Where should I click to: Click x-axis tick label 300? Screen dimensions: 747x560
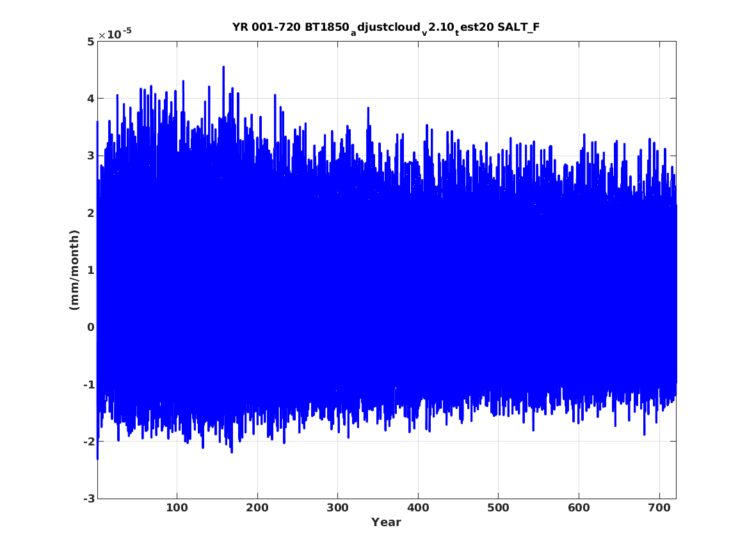tap(338, 508)
